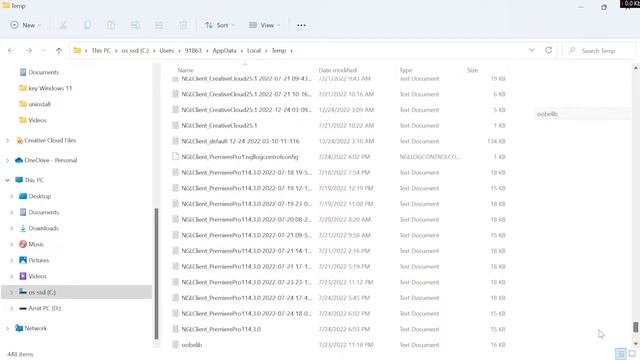The width and height of the screenshot is (640, 360).
Task: Go forward with the right arrow
Action: (x=29, y=51)
